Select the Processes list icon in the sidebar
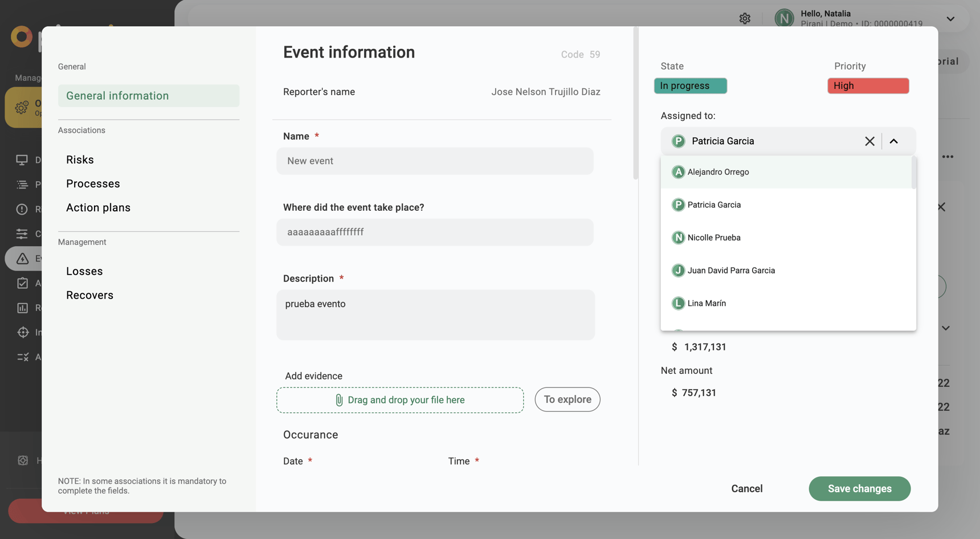The height and width of the screenshot is (539, 980). coord(23,184)
